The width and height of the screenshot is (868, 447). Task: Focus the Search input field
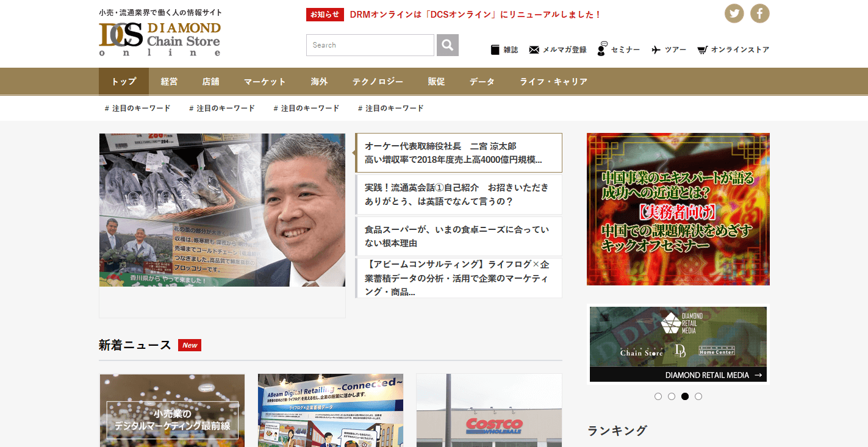pyautogui.click(x=370, y=45)
